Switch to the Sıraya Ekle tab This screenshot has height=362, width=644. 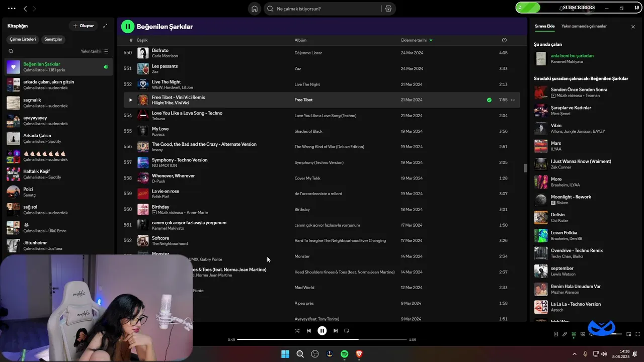544,26
